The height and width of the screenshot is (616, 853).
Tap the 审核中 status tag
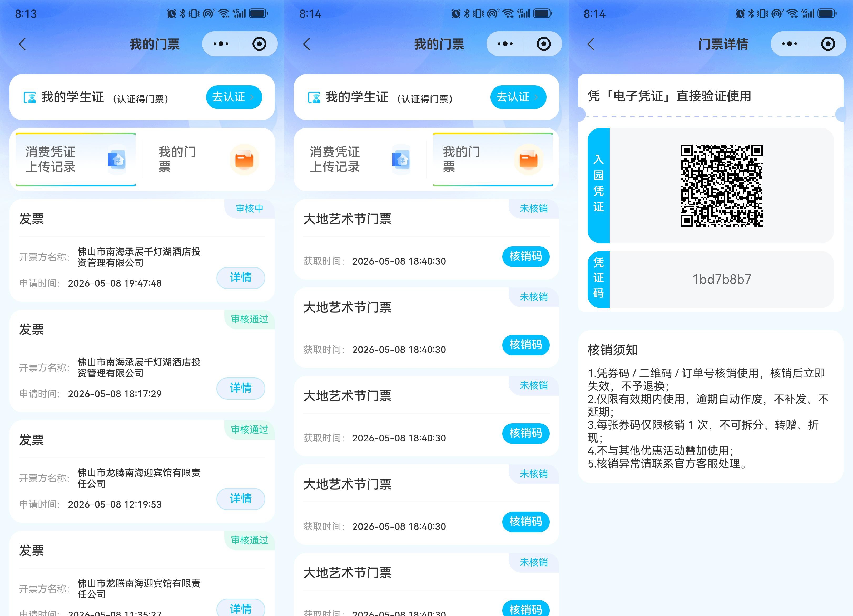click(249, 208)
